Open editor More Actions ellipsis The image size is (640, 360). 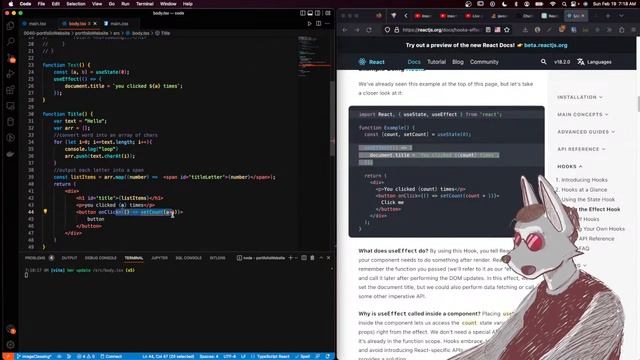point(327,24)
